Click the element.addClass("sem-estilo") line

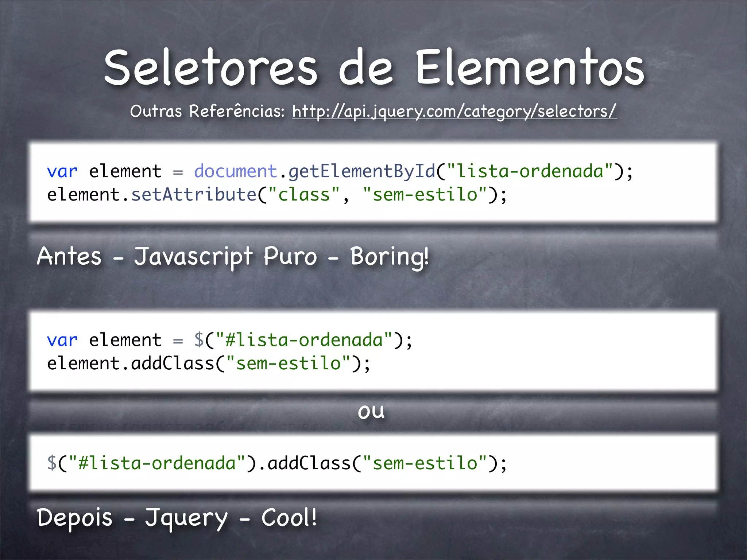(x=209, y=363)
